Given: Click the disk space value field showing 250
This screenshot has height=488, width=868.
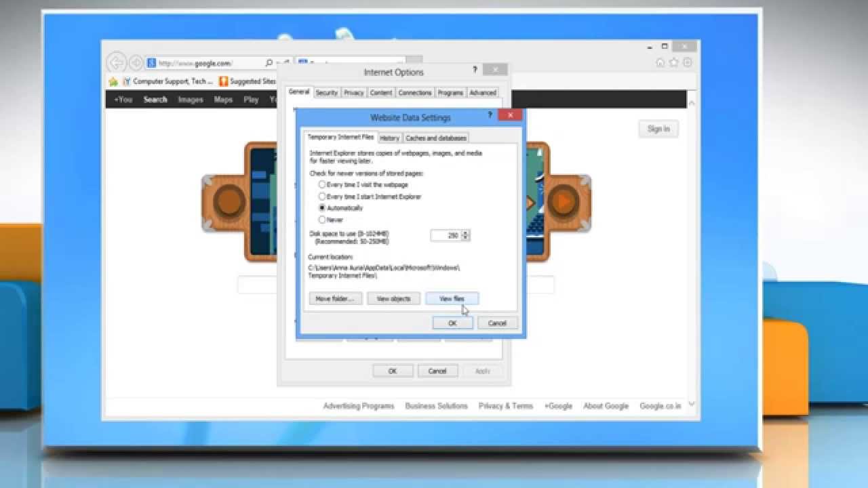Looking at the screenshot, I should click(x=446, y=235).
